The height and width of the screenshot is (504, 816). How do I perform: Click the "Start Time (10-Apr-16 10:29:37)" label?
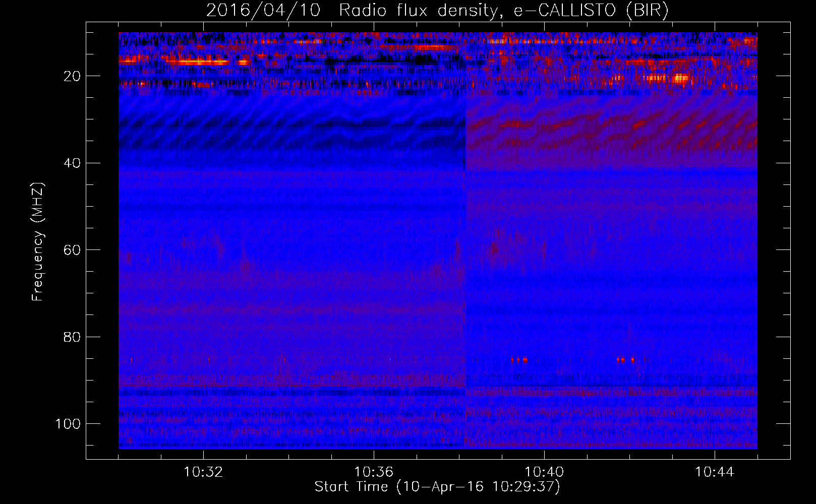pyautogui.click(x=437, y=487)
